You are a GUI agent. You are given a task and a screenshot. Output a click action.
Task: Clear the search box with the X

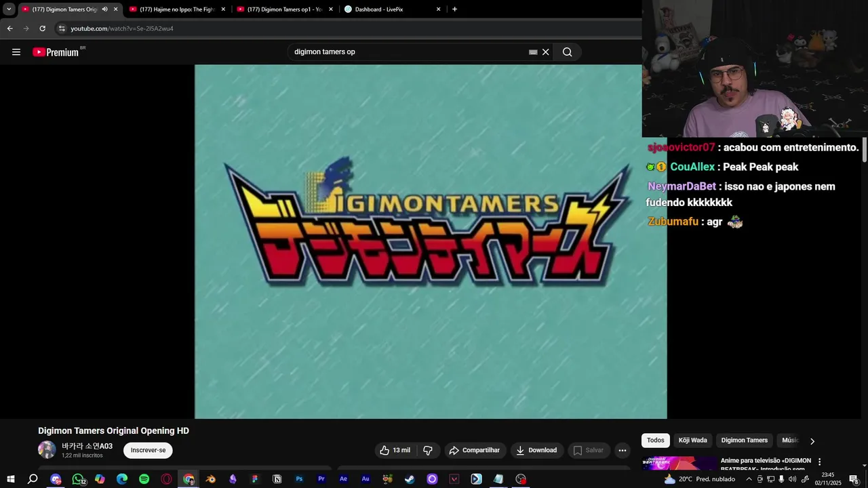point(545,52)
